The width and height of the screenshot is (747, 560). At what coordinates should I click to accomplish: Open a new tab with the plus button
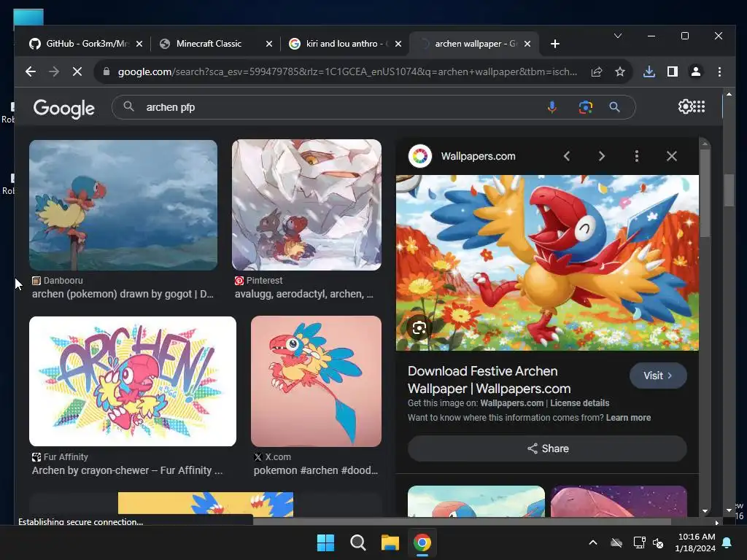pos(555,44)
